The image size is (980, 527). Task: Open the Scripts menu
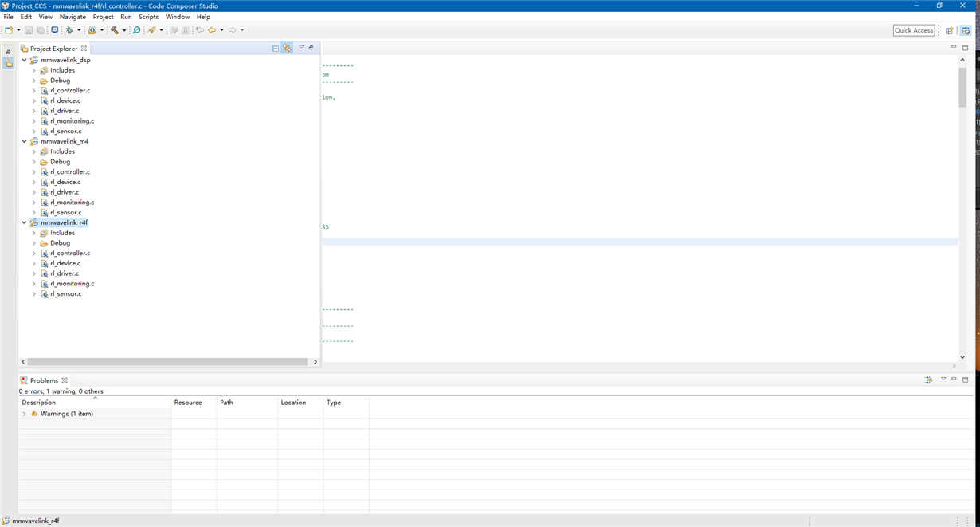click(148, 17)
